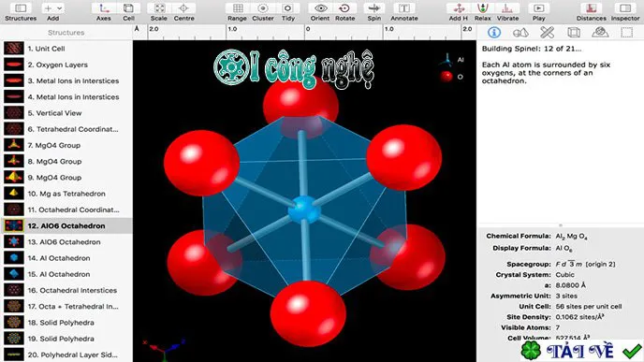Click the Chemical Formula value Al2 Mg O4
644x362 pixels.
571,237
